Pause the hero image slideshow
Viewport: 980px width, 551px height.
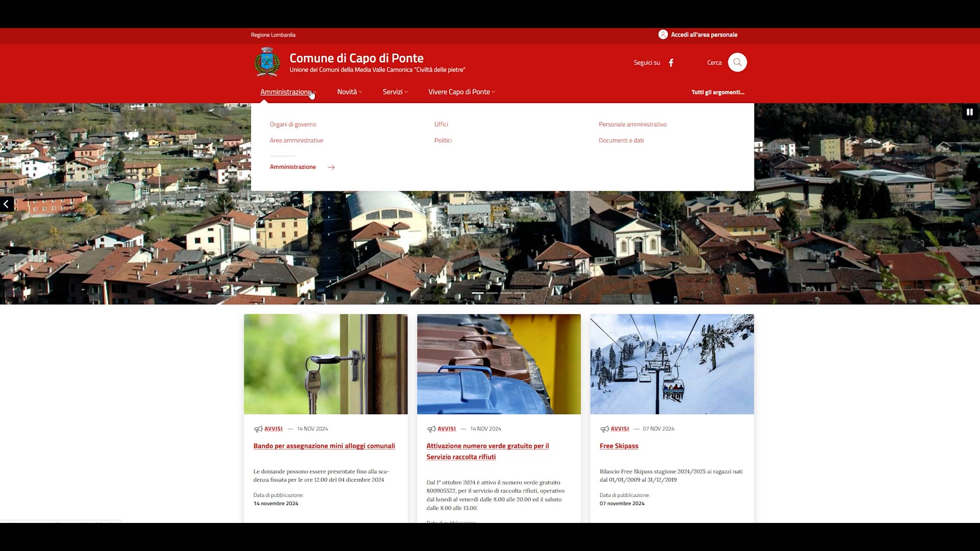coord(970,112)
